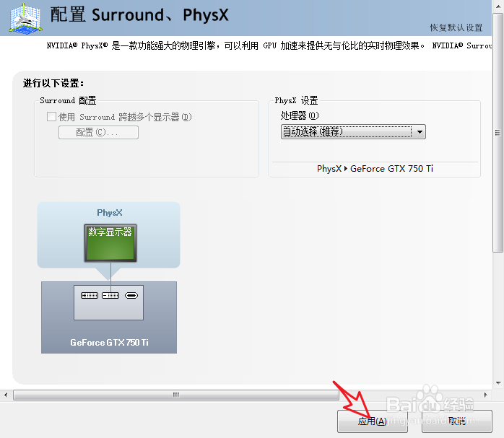Click the Surround PhysX header icon
504x438 pixels.
click(26, 18)
